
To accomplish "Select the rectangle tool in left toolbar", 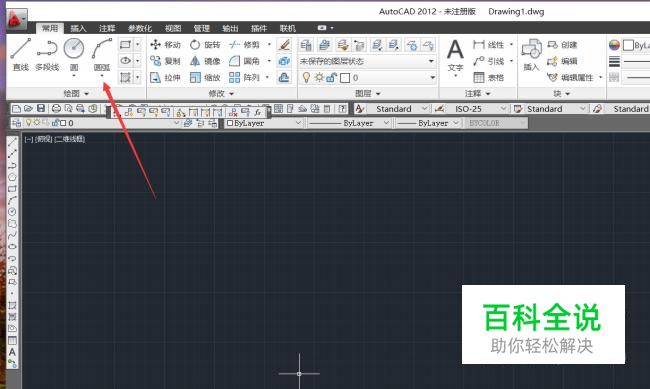I will tap(12, 189).
